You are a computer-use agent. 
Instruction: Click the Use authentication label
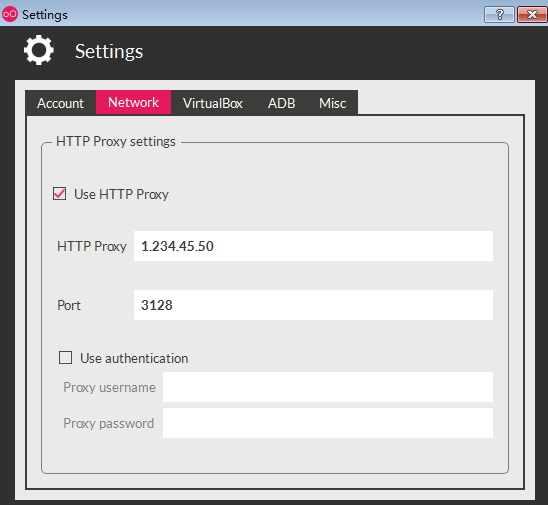pyautogui.click(x=134, y=359)
